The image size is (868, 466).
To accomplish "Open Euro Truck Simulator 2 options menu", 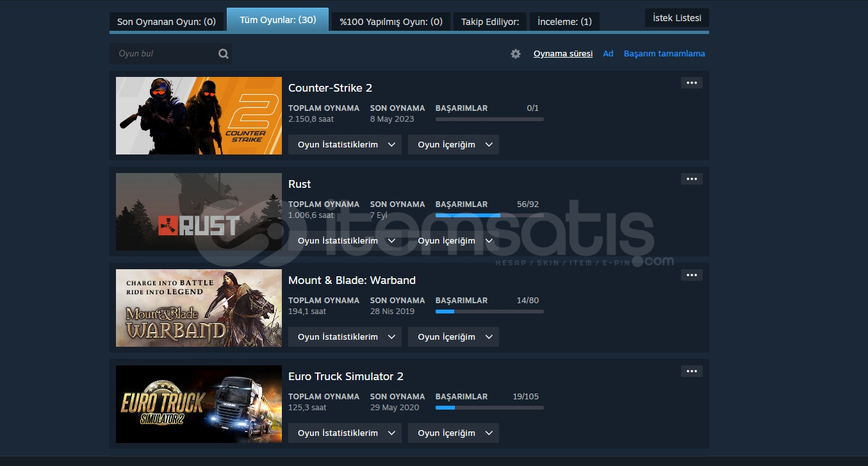I will 692,371.
